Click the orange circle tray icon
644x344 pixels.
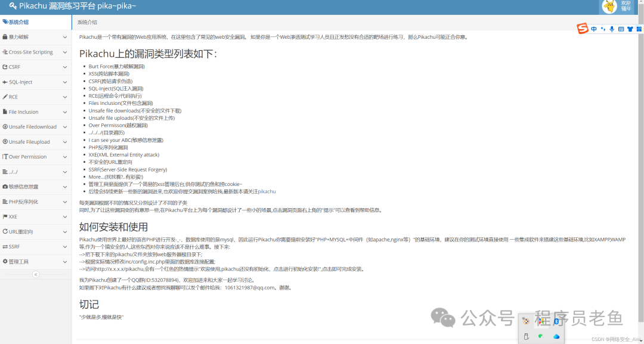click(526, 321)
